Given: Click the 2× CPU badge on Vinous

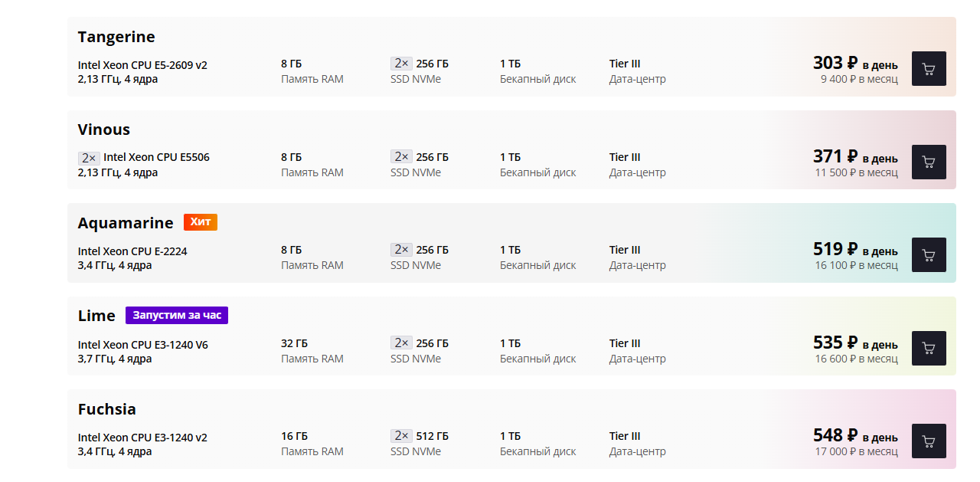Looking at the screenshot, I should click(89, 158).
